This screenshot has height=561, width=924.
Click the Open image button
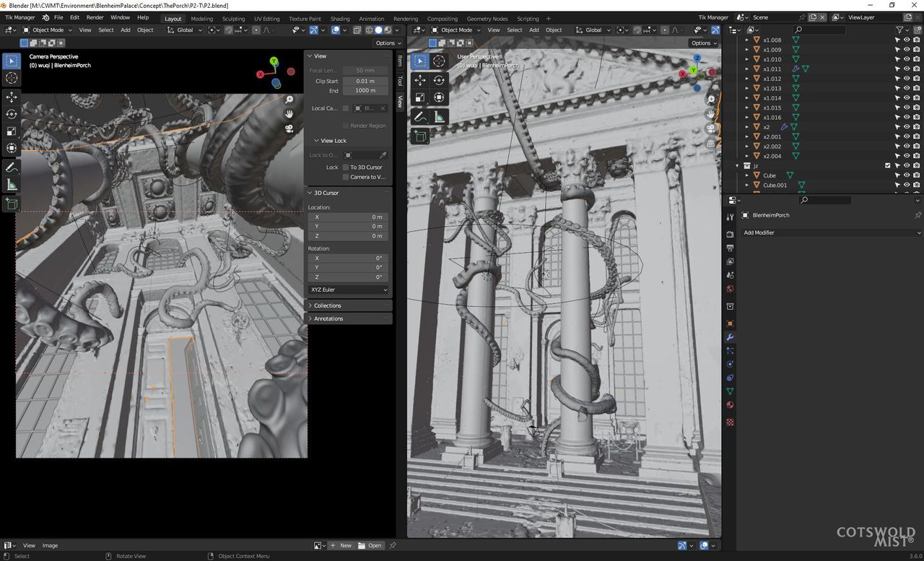pyautogui.click(x=371, y=546)
